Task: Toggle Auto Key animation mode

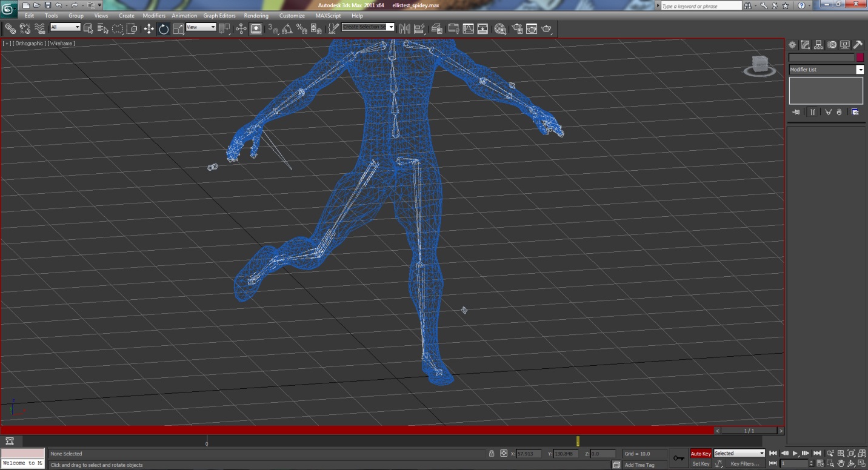Action: tap(701, 453)
